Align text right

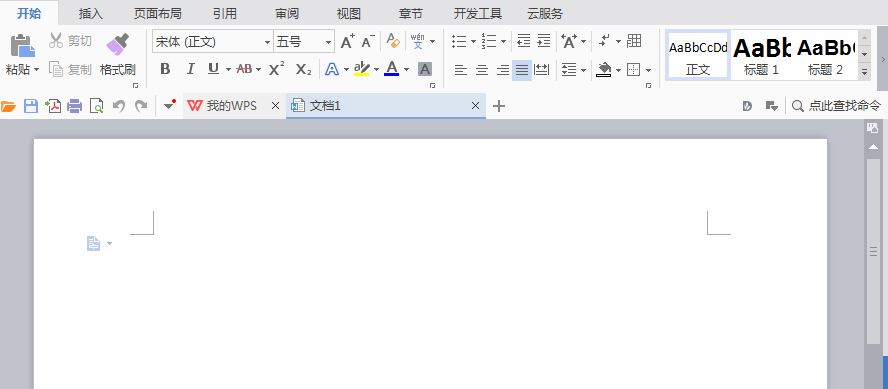coord(502,70)
